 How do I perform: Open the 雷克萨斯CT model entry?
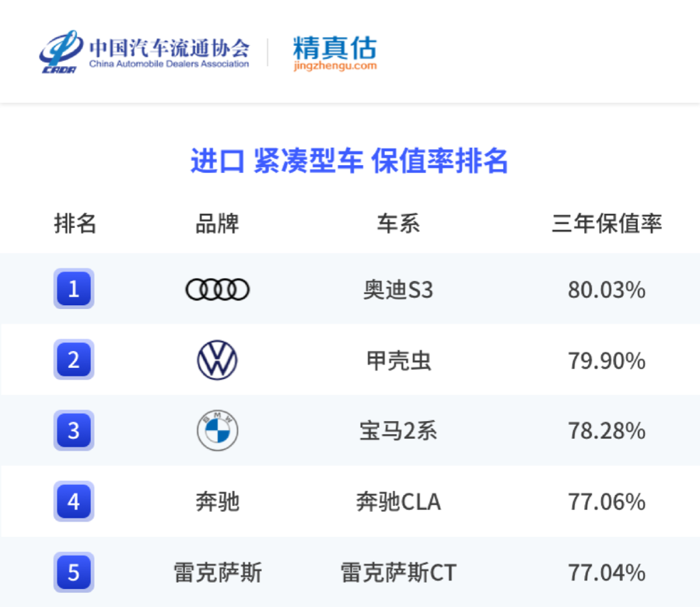tap(398, 573)
